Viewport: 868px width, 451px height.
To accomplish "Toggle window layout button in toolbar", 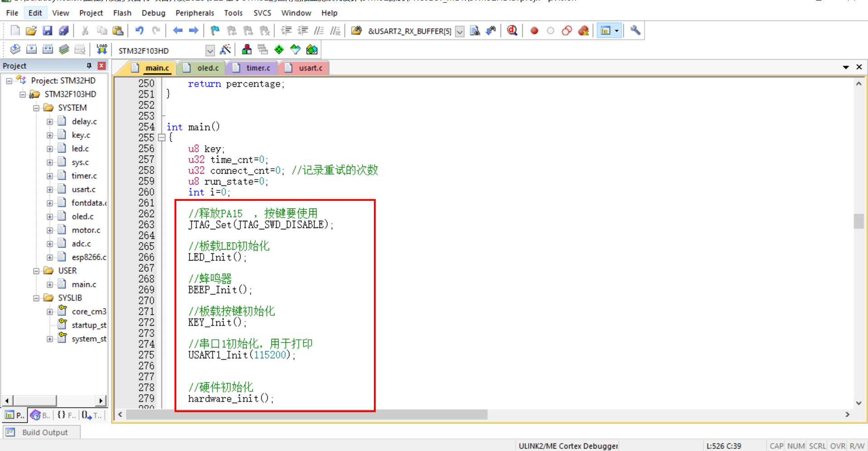I will [x=605, y=31].
